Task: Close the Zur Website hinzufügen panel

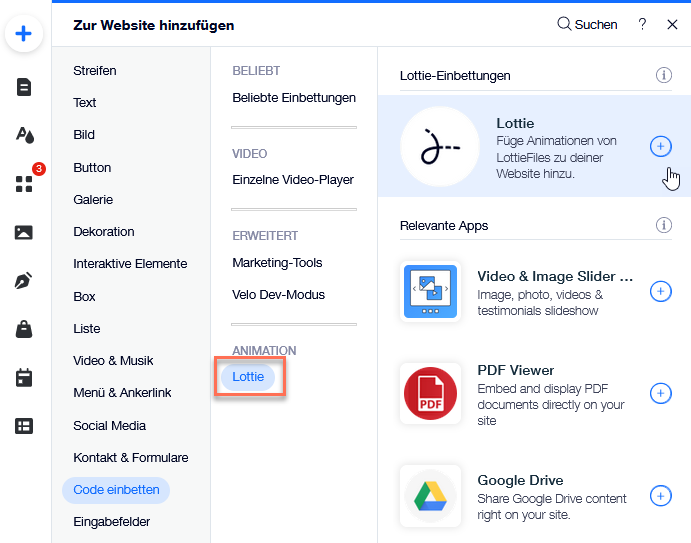Action: click(x=672, y=25)
